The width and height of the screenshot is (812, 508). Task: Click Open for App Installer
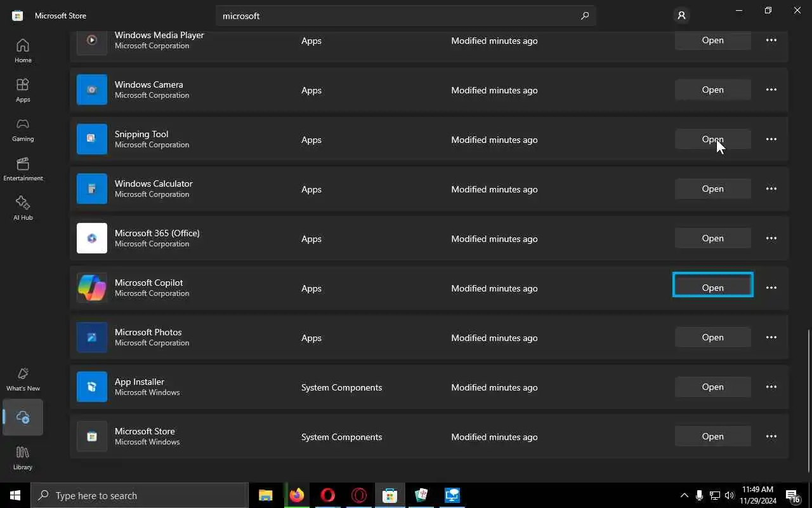pyautogui.click(x=712, y=387)
